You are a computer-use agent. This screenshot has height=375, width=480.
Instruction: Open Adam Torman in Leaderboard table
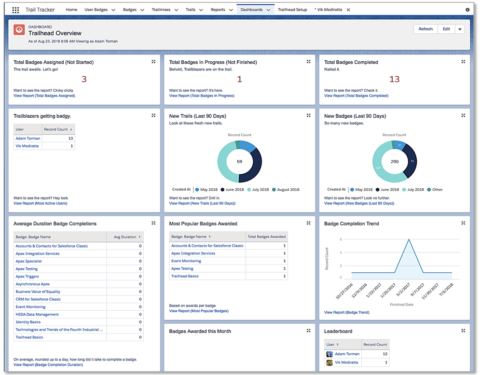(x=347, y=354)
